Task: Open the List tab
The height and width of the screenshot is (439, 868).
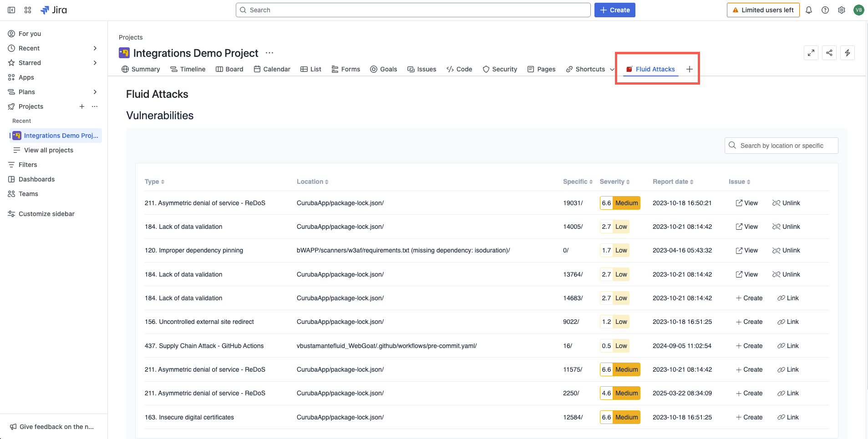Action: point(311,69)
